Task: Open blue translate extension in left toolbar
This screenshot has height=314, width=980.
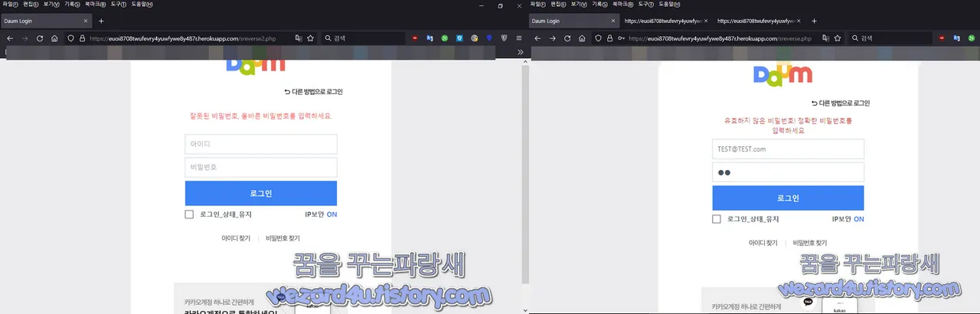Action: point(430,38)
